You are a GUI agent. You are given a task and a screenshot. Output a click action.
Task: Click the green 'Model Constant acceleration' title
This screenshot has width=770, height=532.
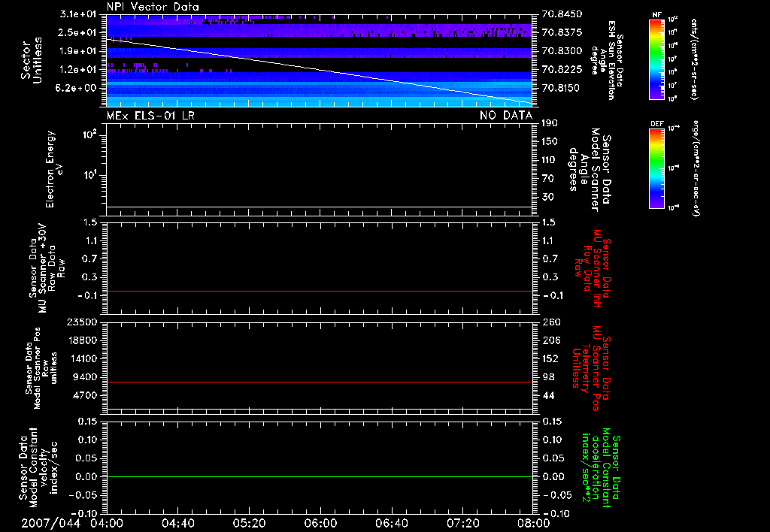[601, 469]
